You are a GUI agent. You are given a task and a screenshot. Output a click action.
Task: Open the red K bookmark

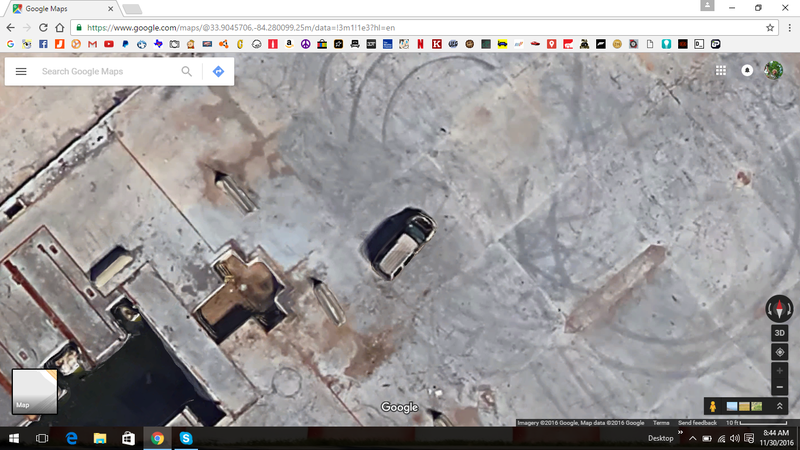pyautogui.click(x=437, y=44)
